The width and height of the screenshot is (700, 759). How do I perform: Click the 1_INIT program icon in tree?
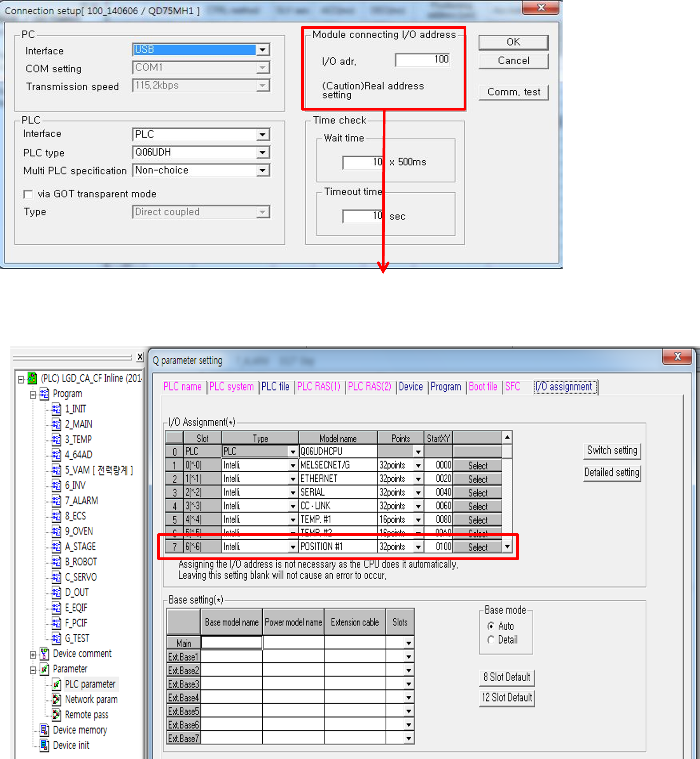[57, 409]
